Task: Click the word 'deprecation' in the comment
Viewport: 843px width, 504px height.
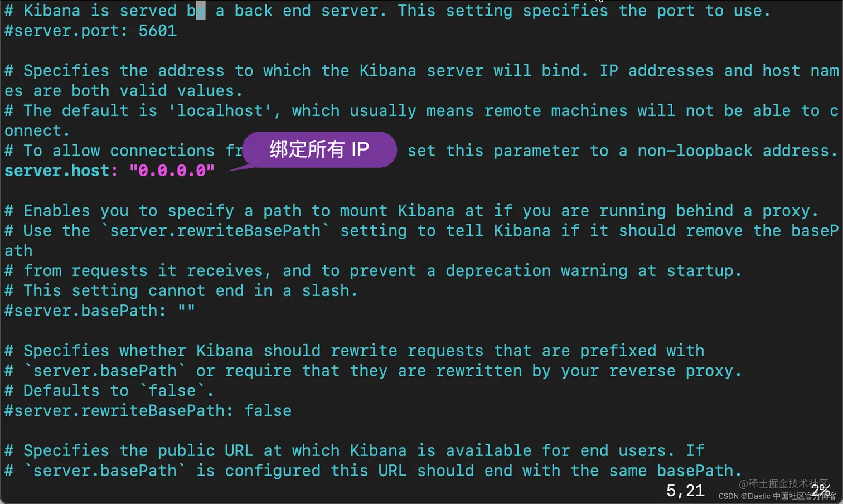Action: tap(498, 271)
